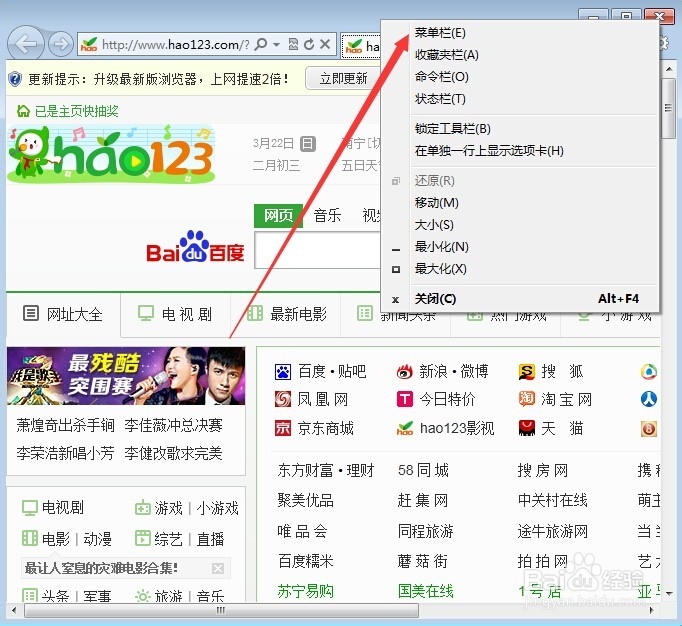Click the Baidu search input field
The width and height of the screenshot is (682, 626).
coord(318,250)
